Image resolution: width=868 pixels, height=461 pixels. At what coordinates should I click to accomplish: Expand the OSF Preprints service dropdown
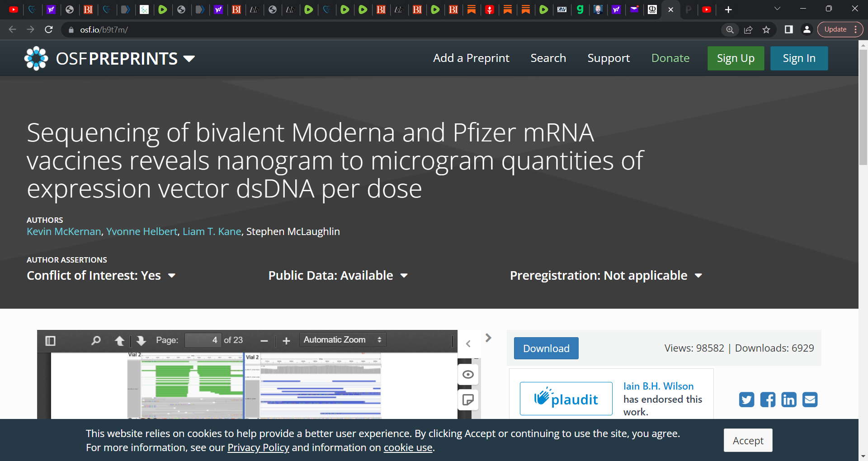[189, 59]
